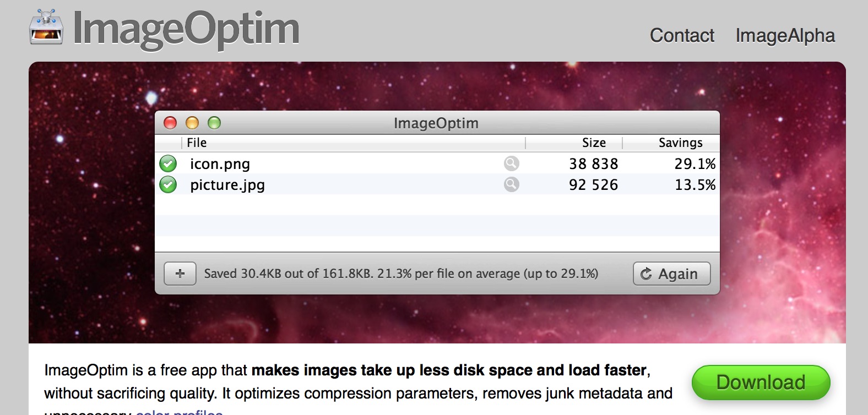Click the large ImageOptim heading text
The height and width of the screenshot is (415, 868).
(x=186, y=29)
